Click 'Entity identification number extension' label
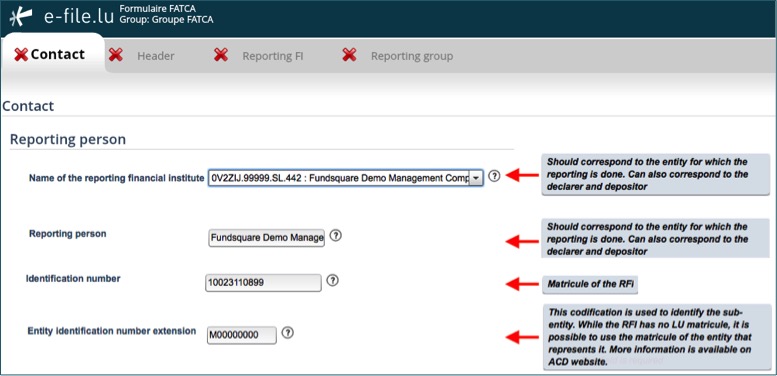 pos(112,331)
